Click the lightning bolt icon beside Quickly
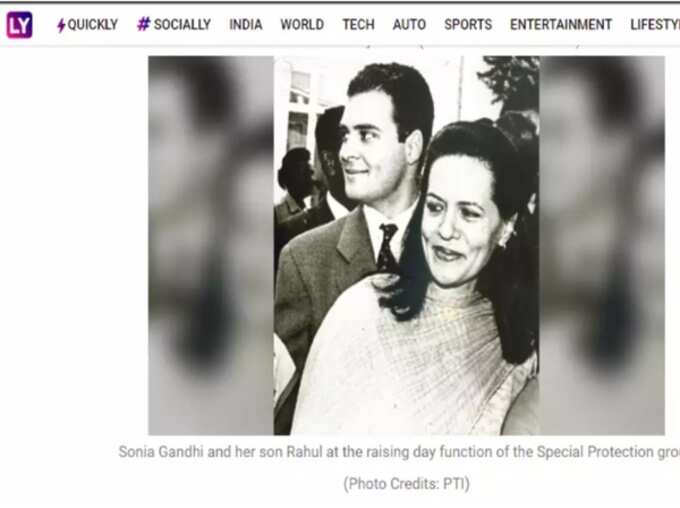Image resolution: width=680 pixels, height=508 pixels. point(61,26)
